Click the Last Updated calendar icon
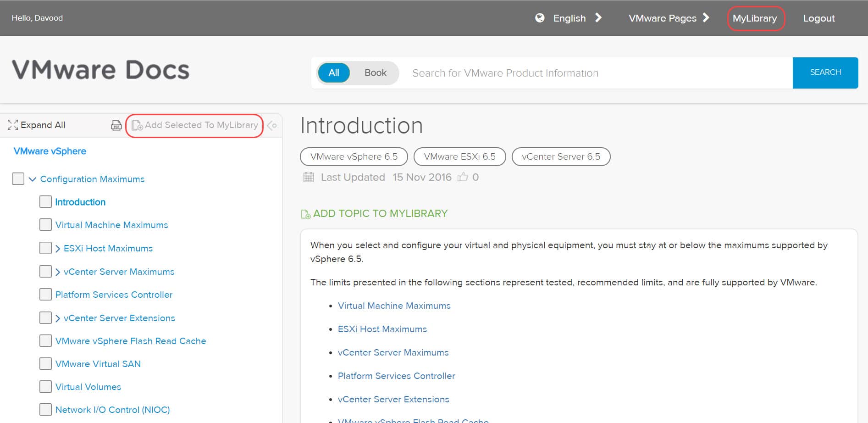Screen dimensions: 868x423 pyautogui.click(x=309, y=177)
